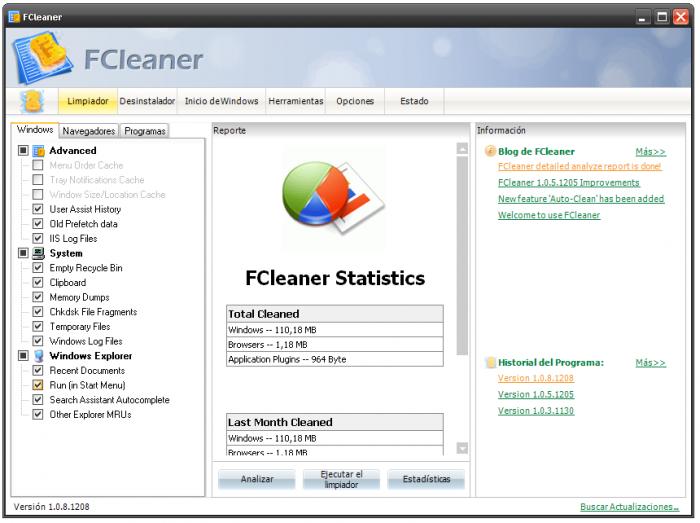Image resolution: width=700 pixels, height=523 pixels.
Task: Click the 'Versión 1.0.8.1208' status text
Action: click(x=51, y=507)
